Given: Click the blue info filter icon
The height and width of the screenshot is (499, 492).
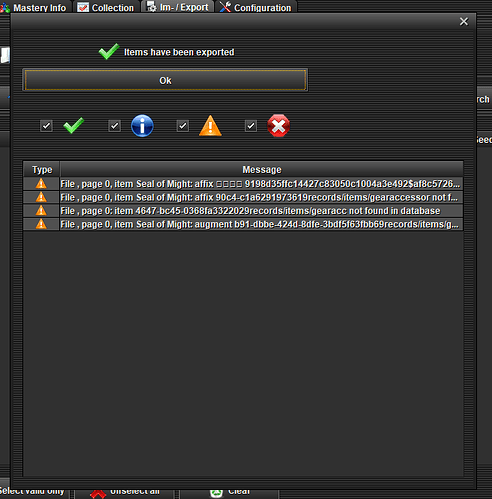Looking at the screenshot, I should coord(142,126).
